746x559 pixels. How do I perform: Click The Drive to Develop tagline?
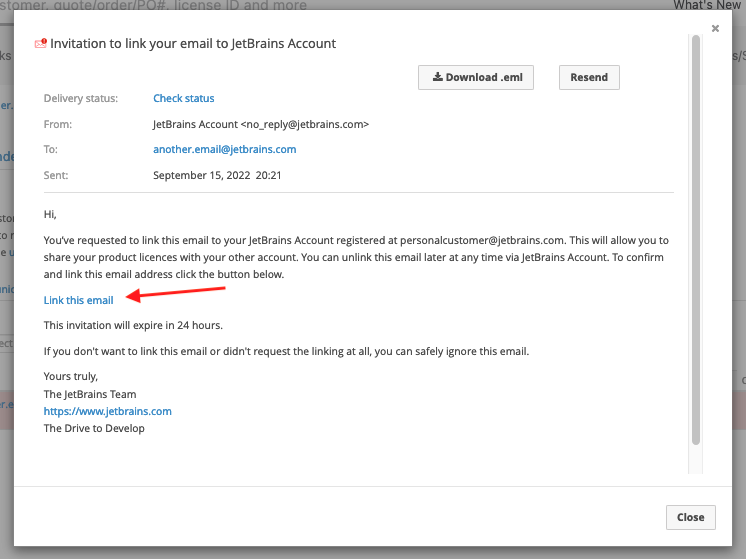pyautogui.click(x=94, y=428)
